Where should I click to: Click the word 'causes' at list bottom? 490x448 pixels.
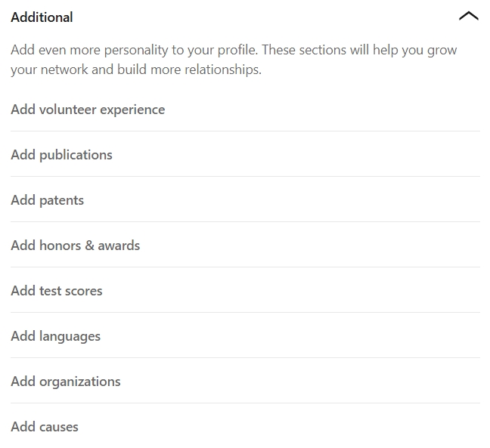click(59, 427)
